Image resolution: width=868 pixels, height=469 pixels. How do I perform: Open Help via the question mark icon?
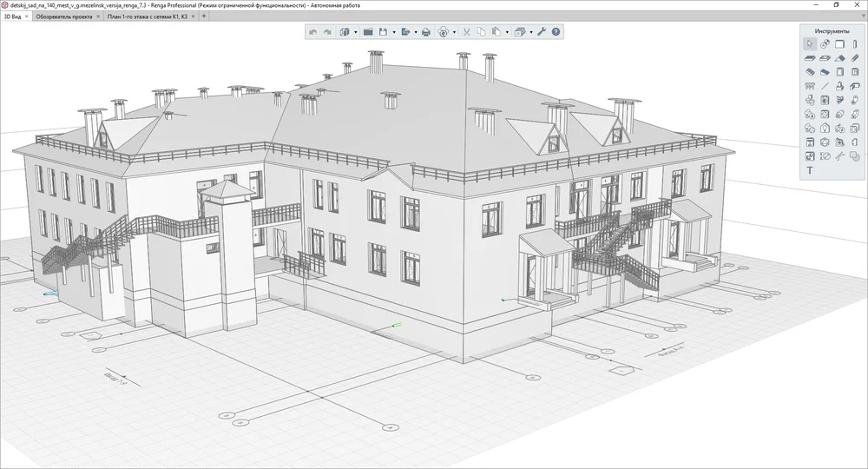556,32
